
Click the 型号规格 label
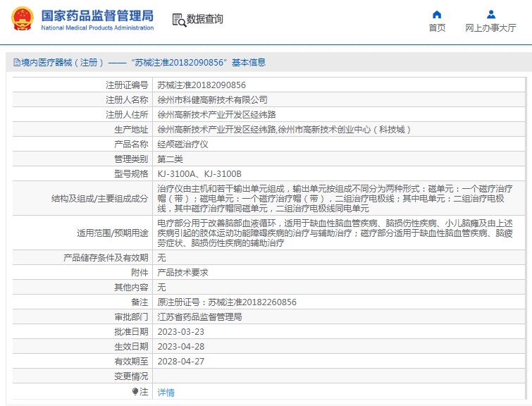(x=131, y=174)
